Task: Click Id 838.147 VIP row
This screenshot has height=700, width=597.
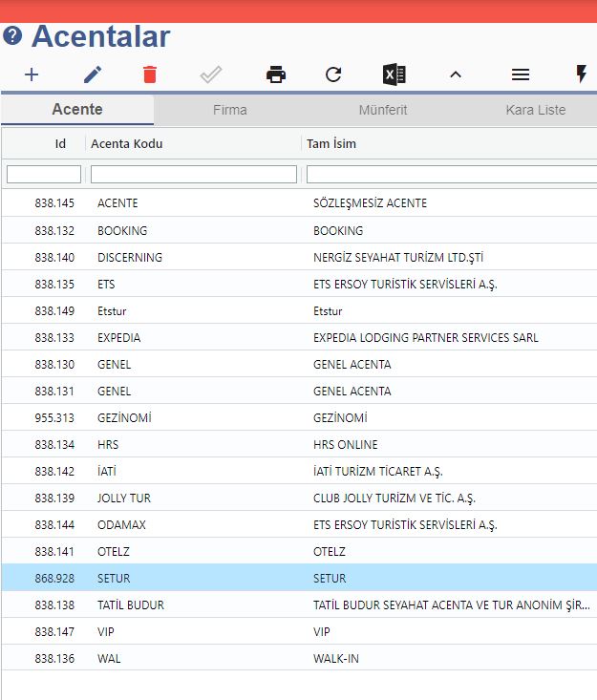Action: 299,632
